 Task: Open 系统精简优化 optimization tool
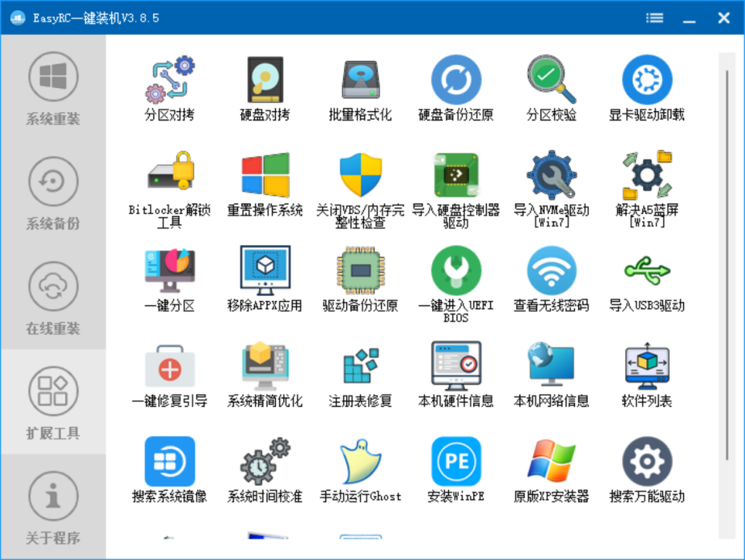265,375
